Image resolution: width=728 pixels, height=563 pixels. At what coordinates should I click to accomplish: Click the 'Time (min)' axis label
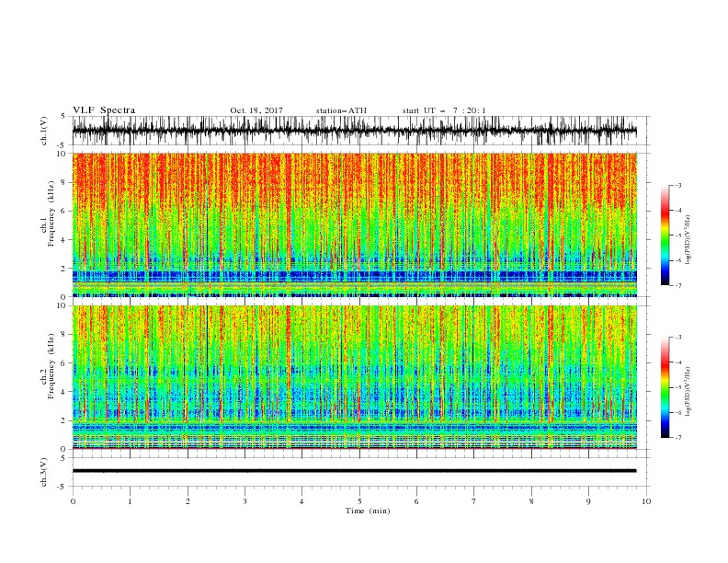click(x=368, y=511)
